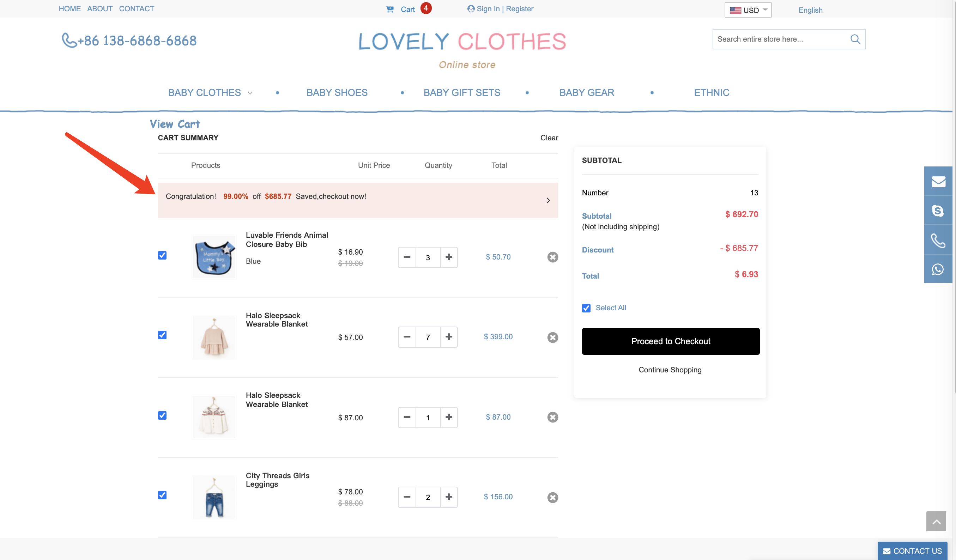956x560 pixels.
Task: Click the phone sidebar icon
Action: (938, 241)
